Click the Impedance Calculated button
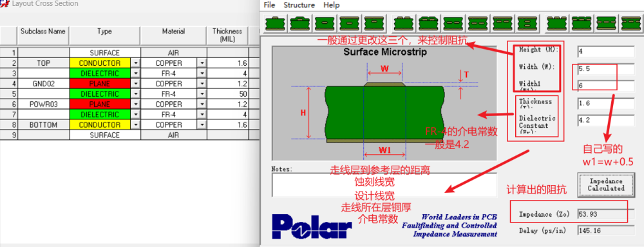 [606, 184]
